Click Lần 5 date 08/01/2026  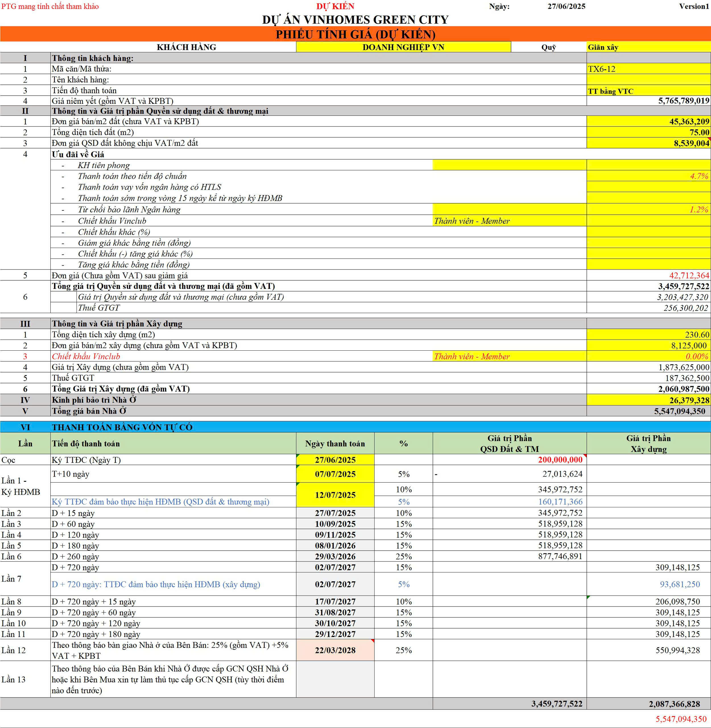point(335,545)
